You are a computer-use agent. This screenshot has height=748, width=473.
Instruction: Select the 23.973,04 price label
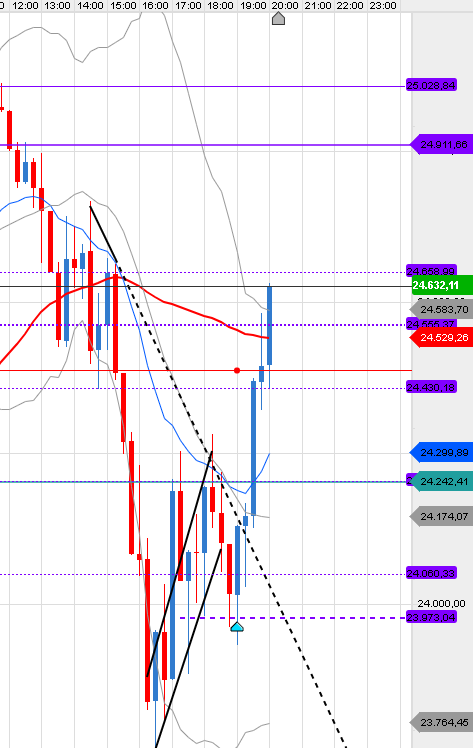coord(431,617)
